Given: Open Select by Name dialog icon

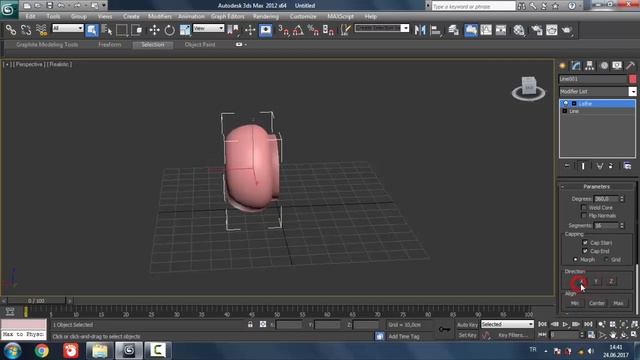Looking at the screenshot, I should [x=107, y=30].
